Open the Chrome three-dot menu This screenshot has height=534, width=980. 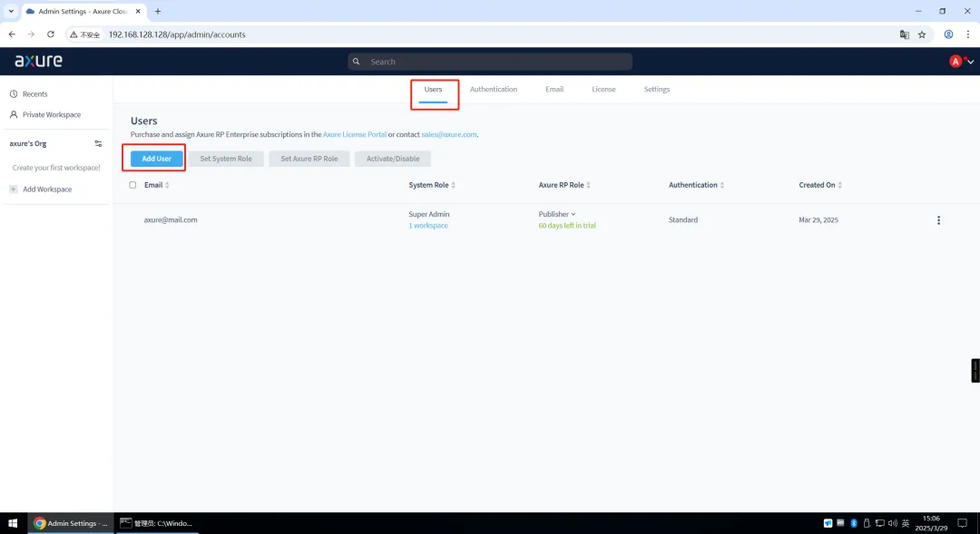coord(967,34)
